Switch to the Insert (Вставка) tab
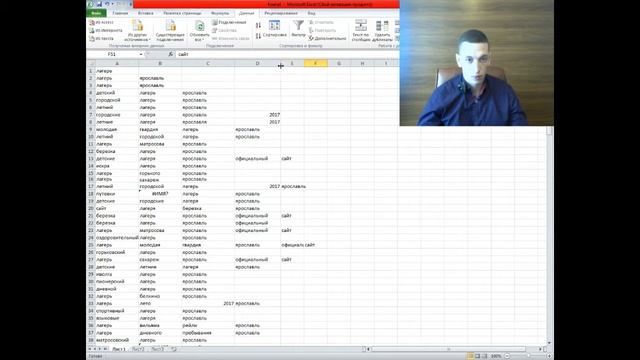This screenshot has width=640, height=360. click(x=145, y=13)
